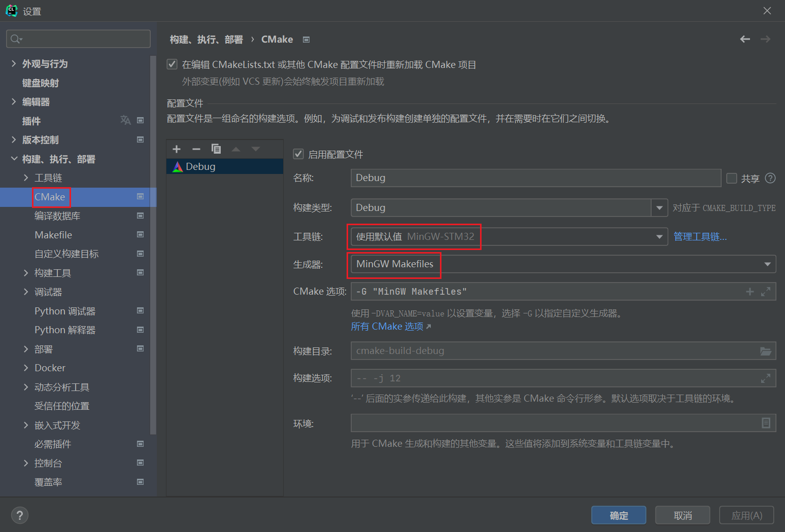Copy the selected CMake profile

pyautogui.click(x=216, y=149)
